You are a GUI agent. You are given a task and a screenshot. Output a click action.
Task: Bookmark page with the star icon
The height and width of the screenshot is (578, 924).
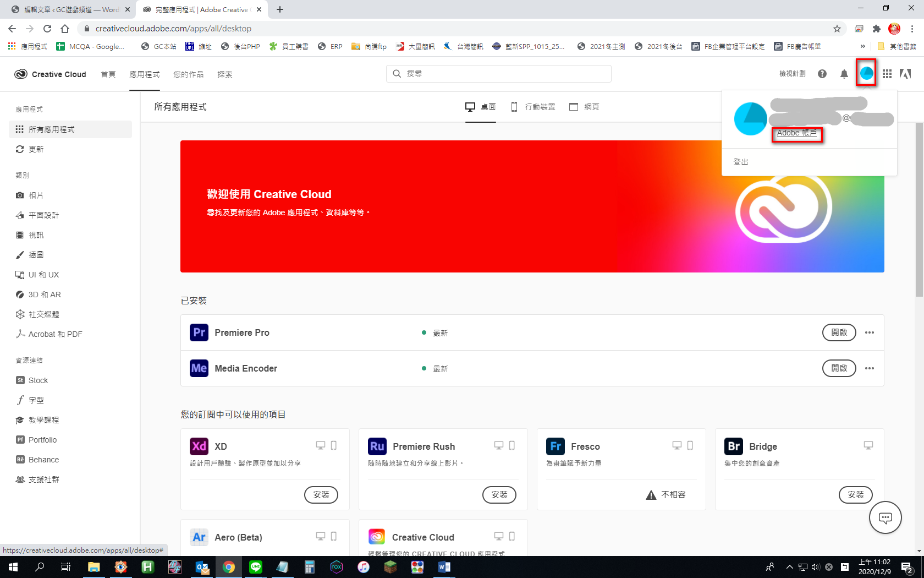click(837, 29)
